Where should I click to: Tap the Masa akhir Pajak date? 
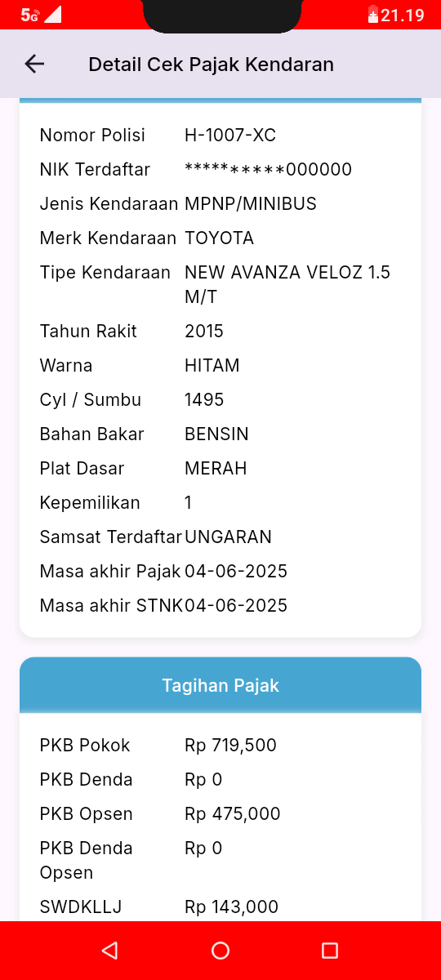pos(236,571)
